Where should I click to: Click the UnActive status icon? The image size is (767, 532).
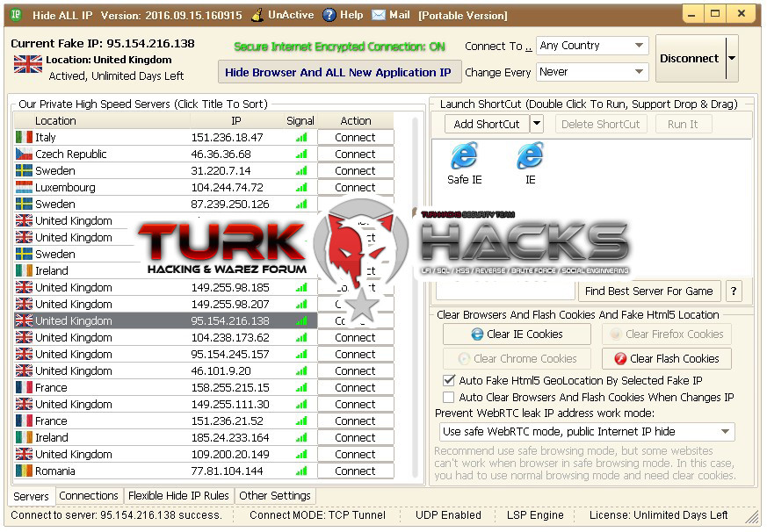coord(257,15)
